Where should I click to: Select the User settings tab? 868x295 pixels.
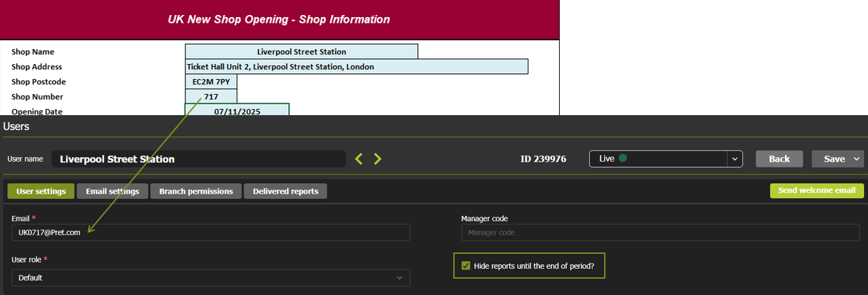(40, 191)
